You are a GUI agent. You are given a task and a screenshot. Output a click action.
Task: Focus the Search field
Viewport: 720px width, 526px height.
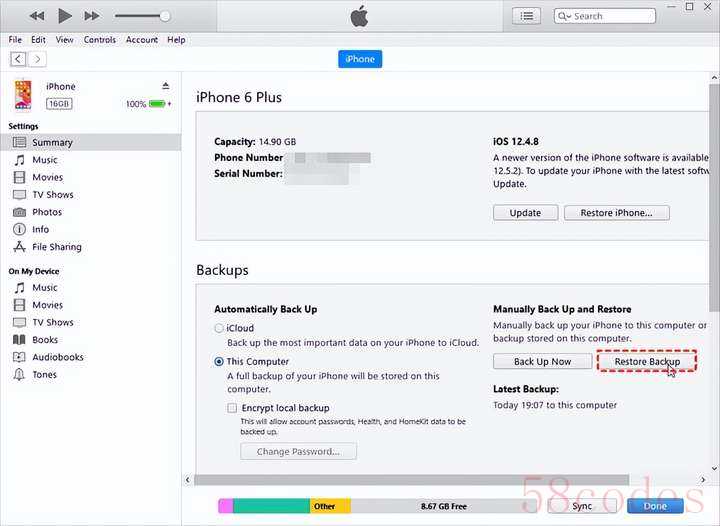click(x=605, y=16)
